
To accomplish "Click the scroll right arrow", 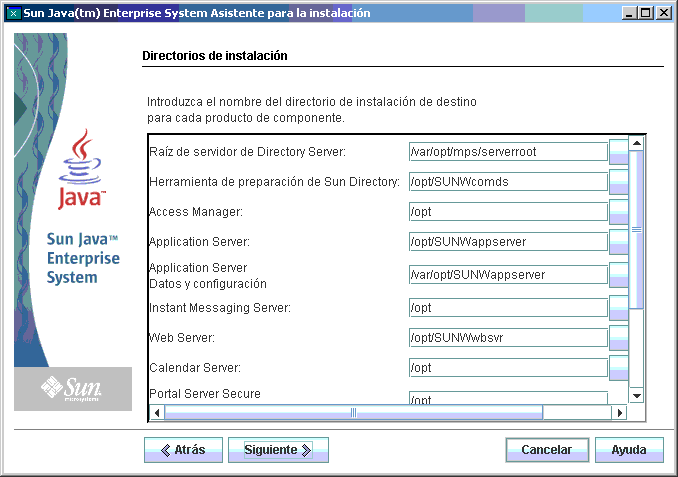I will pyautogui.click(x=620, y=413).
